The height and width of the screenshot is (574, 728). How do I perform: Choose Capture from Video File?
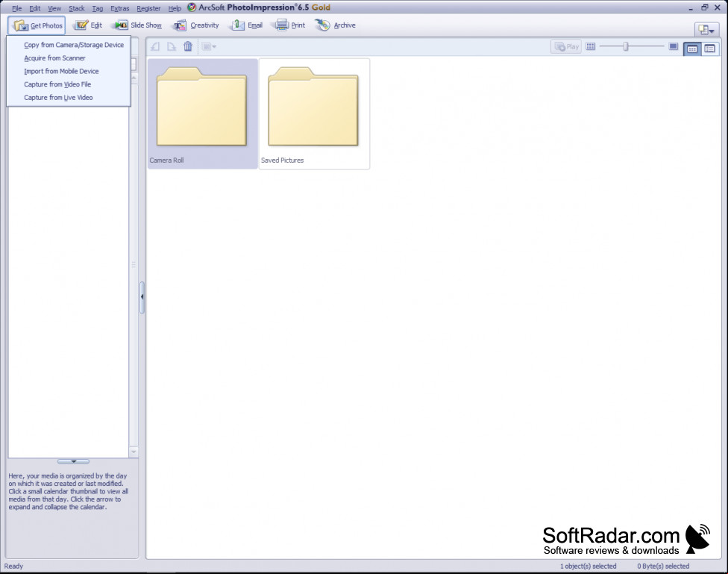(x=69, y=84)
